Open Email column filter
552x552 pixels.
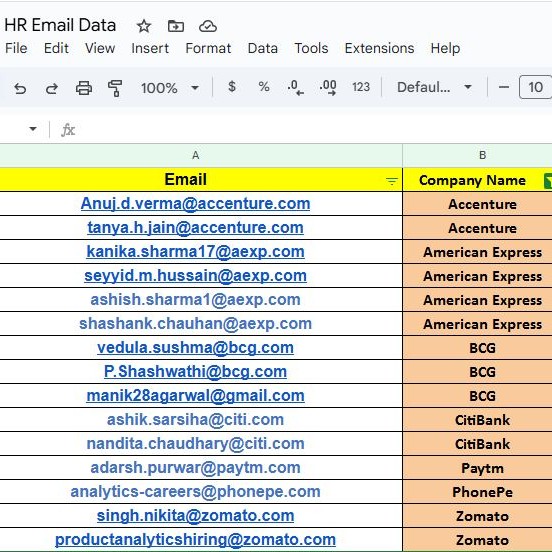[391, 181]
